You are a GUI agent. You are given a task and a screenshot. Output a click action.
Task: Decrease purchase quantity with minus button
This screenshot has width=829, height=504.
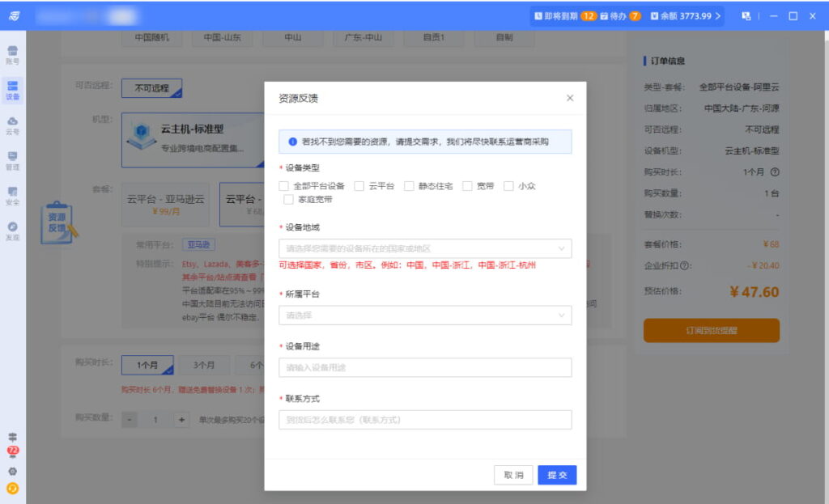tap(130, 420)
